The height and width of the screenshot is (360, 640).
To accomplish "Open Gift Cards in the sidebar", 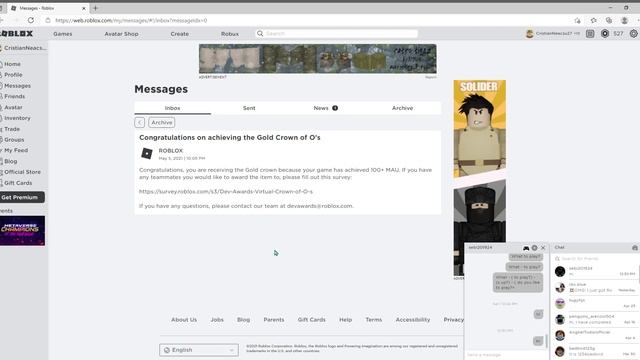I will [x=18, y=183].
